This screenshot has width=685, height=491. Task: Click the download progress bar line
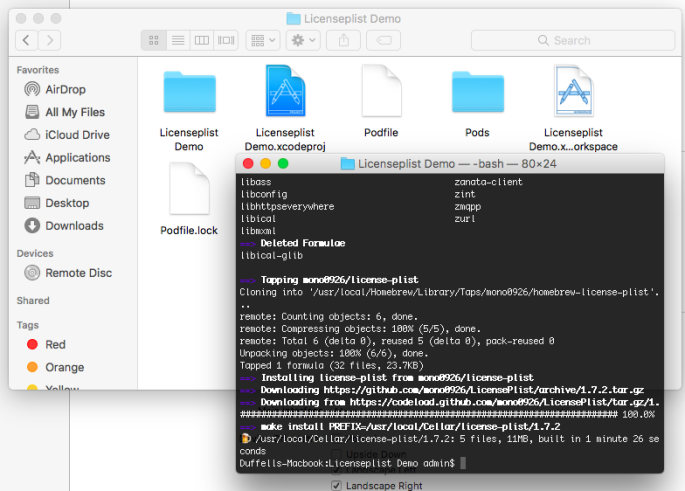[x=447, y=415]
